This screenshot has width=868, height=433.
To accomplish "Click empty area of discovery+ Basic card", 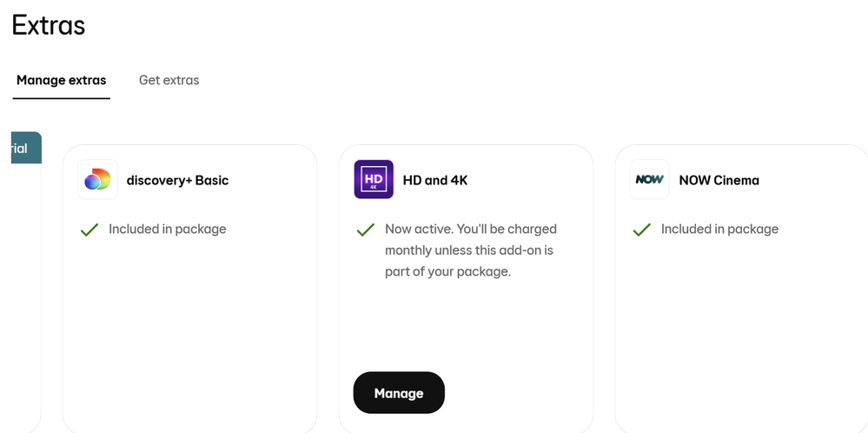I will [190, 332].
